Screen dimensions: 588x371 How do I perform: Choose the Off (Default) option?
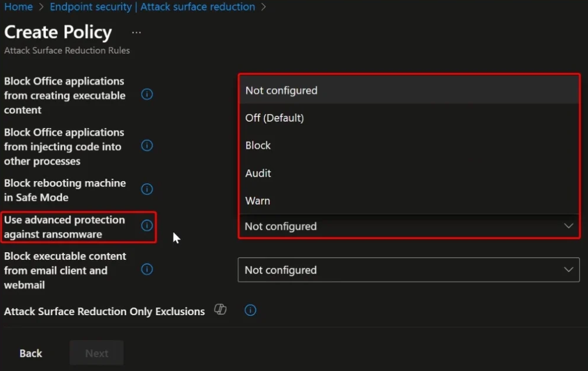pyautogui.click(x=409, y=118)
